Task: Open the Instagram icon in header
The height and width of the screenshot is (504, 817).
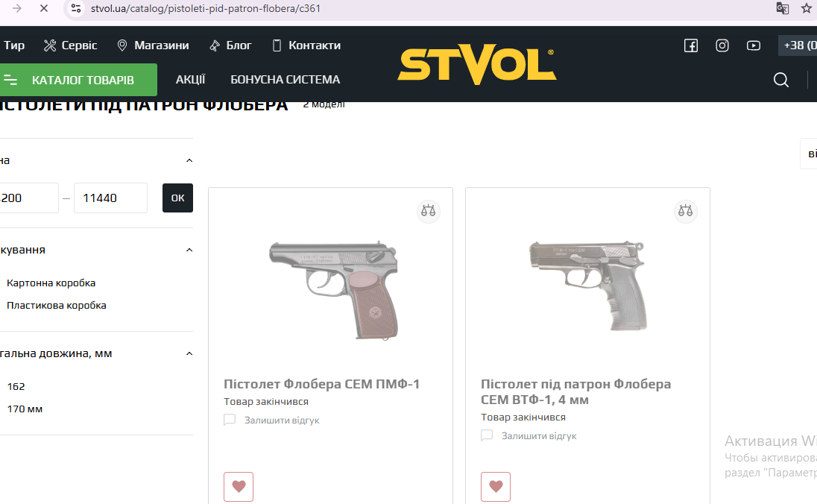Action: 722,46
